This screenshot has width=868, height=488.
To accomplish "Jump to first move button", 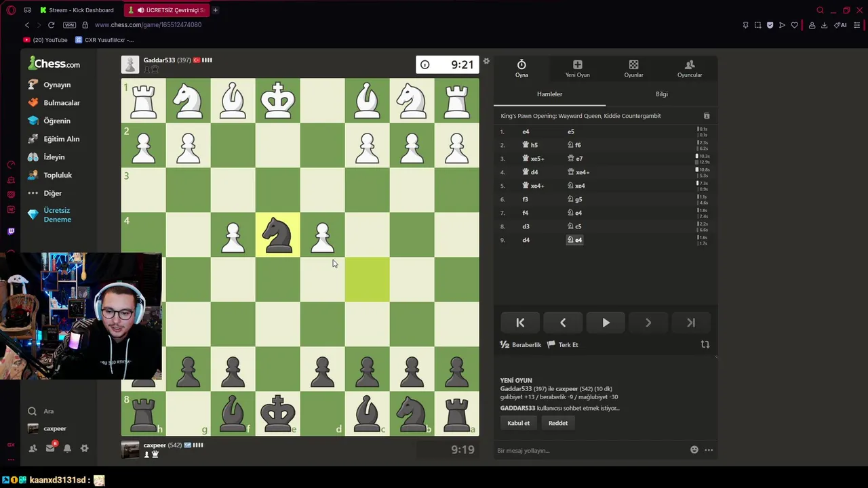I will click(520, 323).
